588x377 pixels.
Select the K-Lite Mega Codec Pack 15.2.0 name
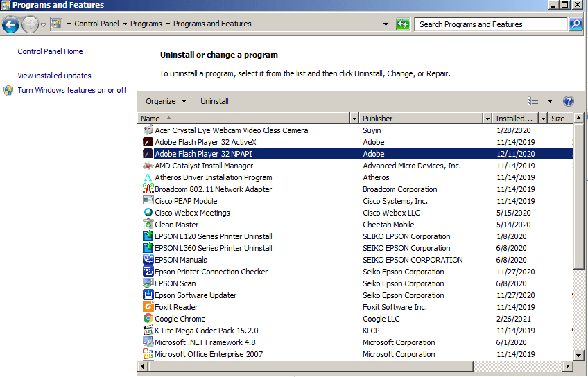[207, 331]
